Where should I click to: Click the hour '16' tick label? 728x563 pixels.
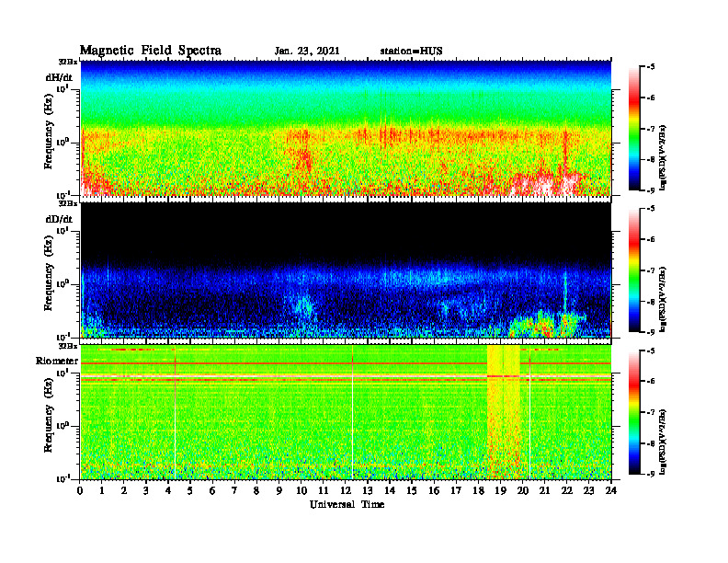(434, 490)
